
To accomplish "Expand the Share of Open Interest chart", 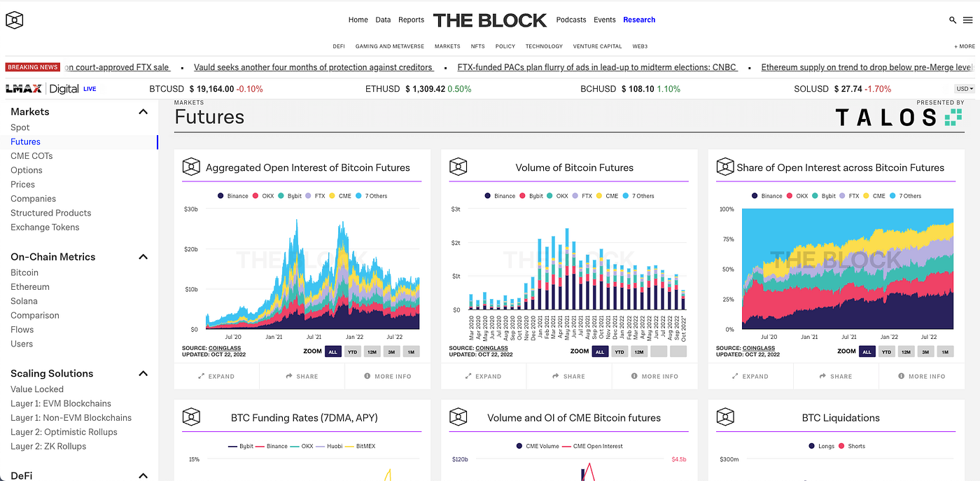I will click(750, 377).
